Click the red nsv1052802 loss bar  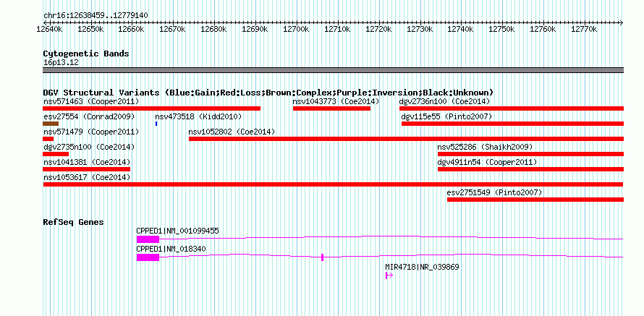406,139
